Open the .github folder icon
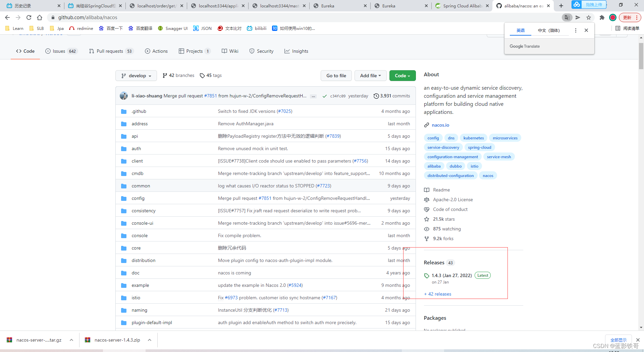 (124, 112)
